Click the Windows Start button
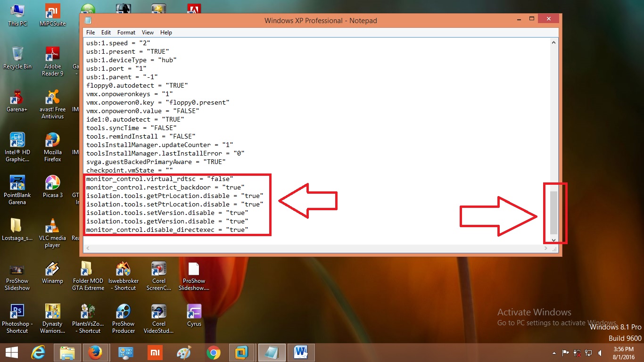Screen dimensions: 644x362 (11, 352)
